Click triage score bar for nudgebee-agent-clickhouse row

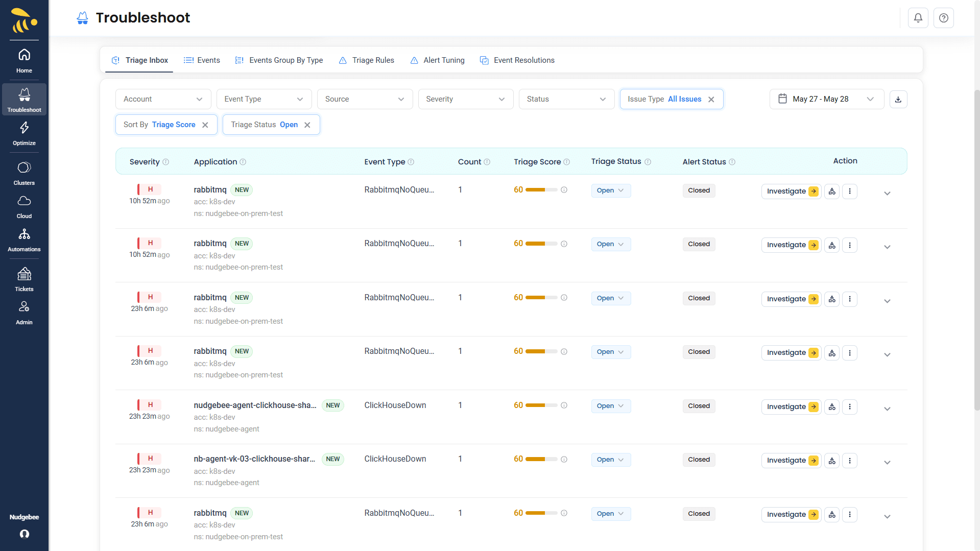coord(541,405)
